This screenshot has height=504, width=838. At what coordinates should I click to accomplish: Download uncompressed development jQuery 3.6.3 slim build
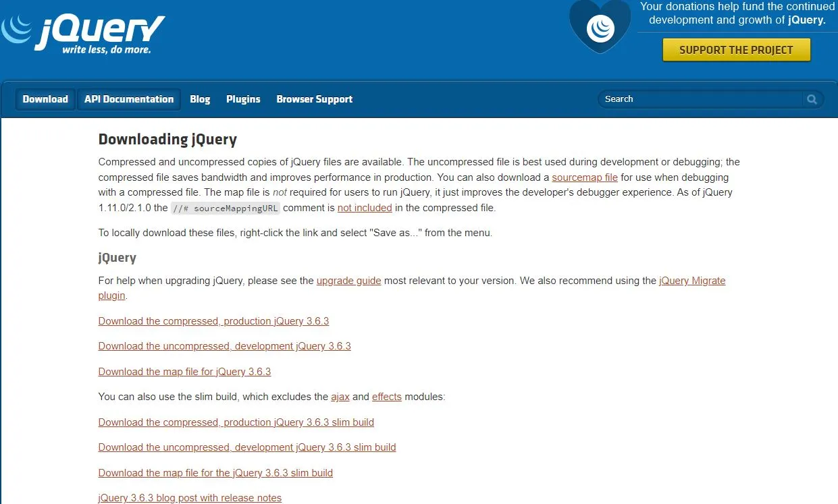247,447
